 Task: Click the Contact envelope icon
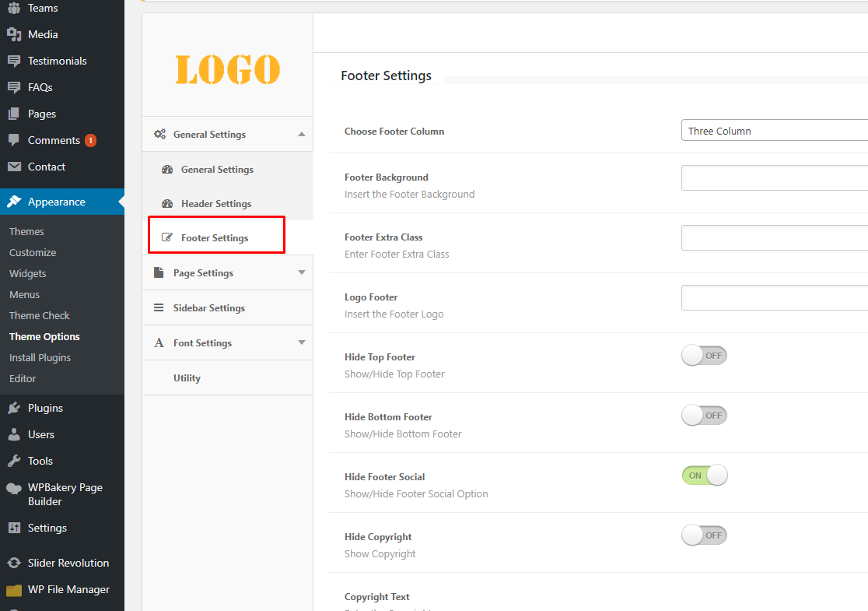[14, 167]
